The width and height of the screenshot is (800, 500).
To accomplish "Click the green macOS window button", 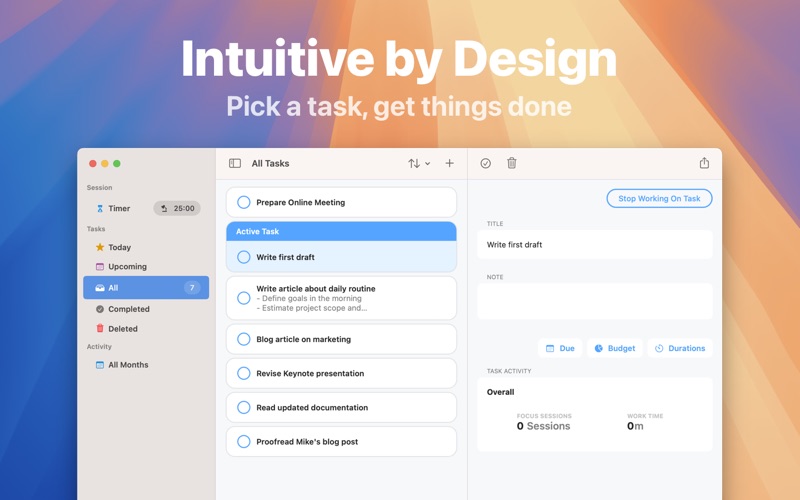I will pyautogui.click(x=117, y=164).
